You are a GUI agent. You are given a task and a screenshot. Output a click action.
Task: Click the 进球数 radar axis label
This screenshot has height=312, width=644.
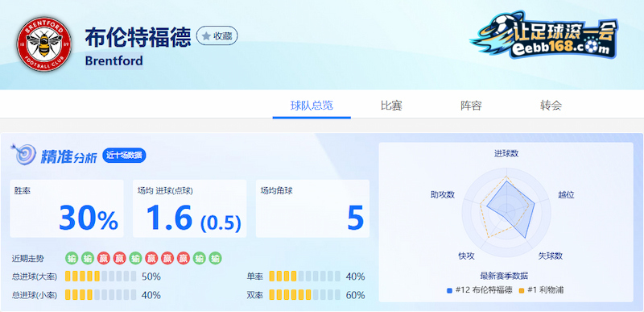tap(506, 153)
